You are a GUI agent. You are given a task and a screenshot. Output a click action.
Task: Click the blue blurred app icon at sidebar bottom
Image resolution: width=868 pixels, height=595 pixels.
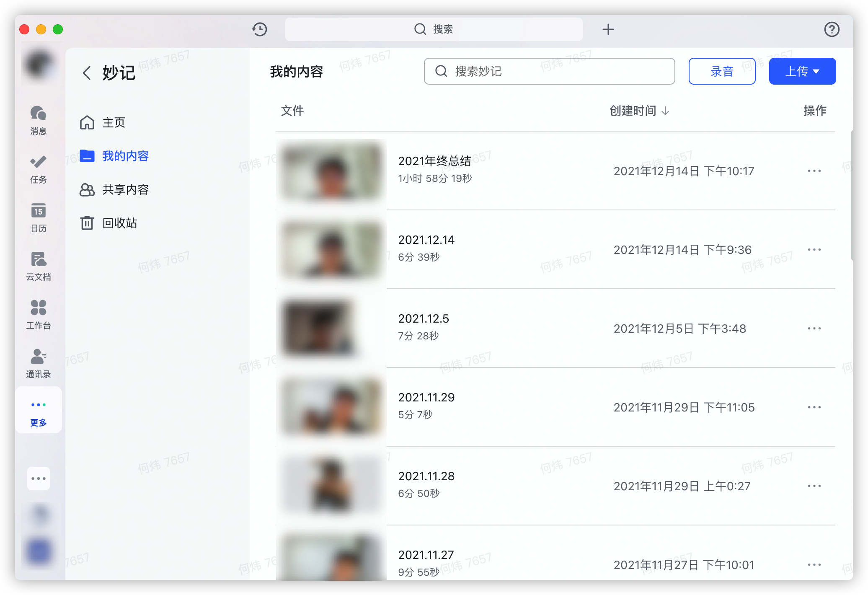[x=39, y=551]
